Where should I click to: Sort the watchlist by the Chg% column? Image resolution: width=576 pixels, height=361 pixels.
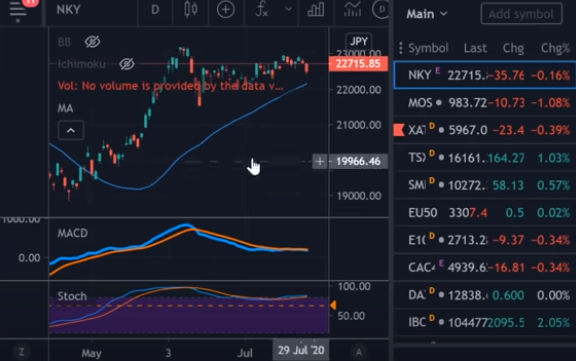[x=555, y=48]
